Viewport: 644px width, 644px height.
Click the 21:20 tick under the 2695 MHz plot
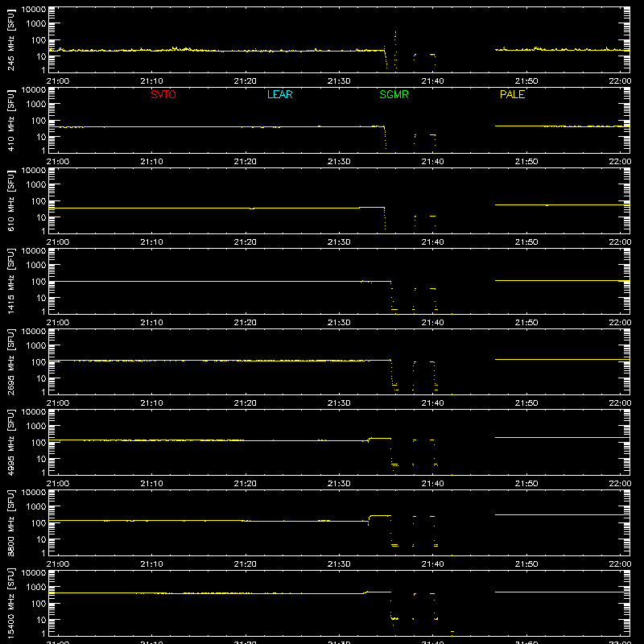[246, 403]
